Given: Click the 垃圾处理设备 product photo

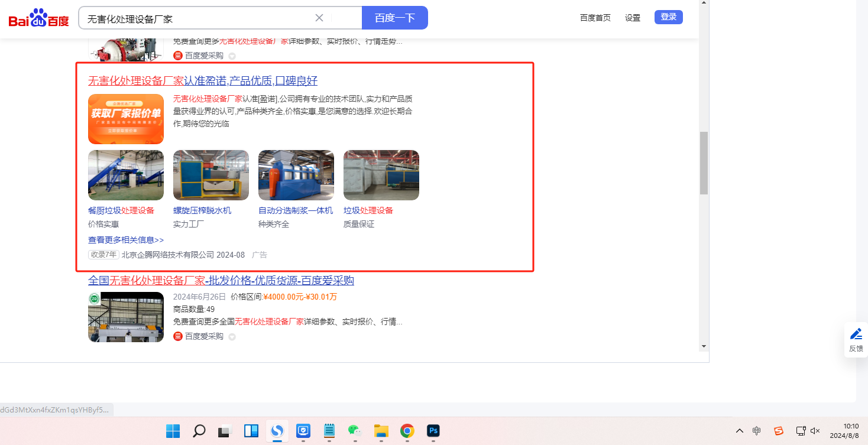Looking at the screenshot, I should (x=381, y=175).
